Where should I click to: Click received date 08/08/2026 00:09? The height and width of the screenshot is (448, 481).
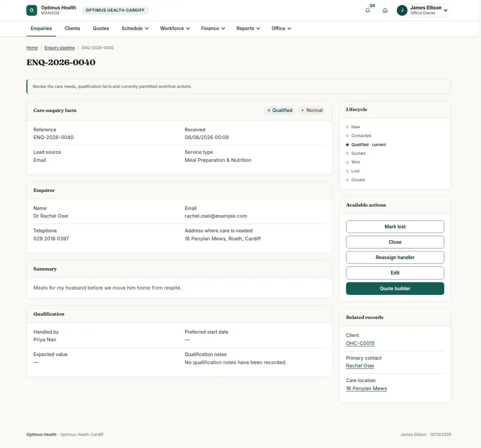[x=206, y=137]
